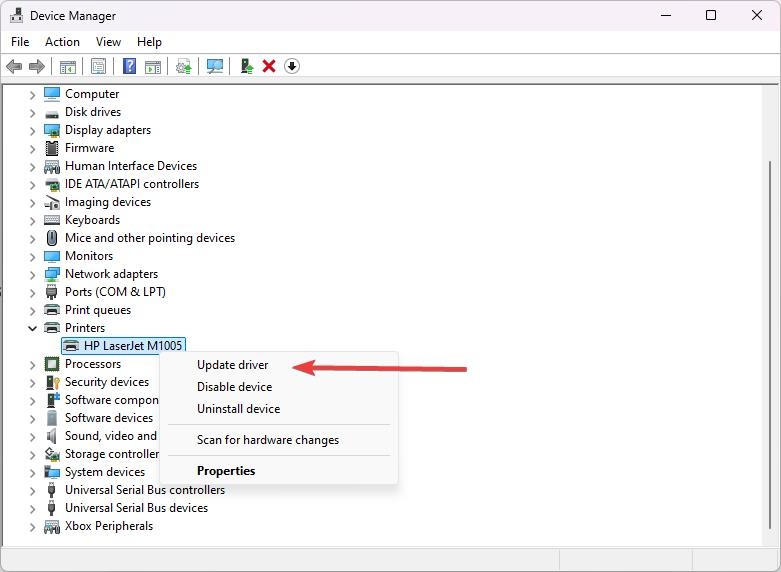Image resolution: width=781 pixels, height=572 pixels.
Task: Open the File menu
Action: pos(20,42)
